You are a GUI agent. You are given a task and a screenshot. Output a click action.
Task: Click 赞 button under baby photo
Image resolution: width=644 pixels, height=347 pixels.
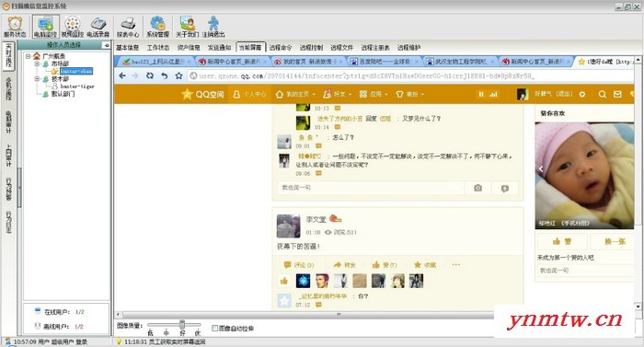coord(562,241)
